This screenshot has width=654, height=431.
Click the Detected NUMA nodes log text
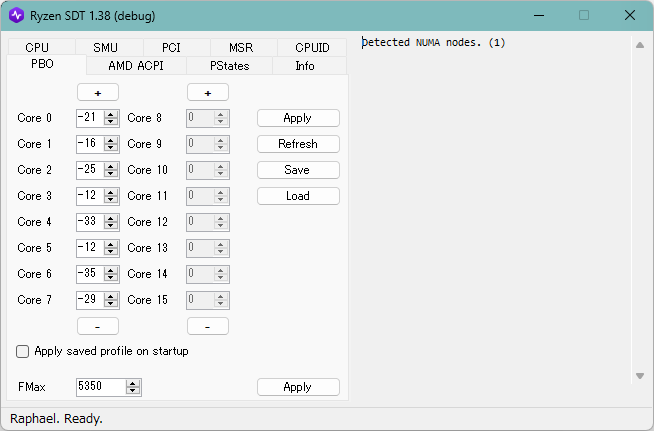pos(433,43)
